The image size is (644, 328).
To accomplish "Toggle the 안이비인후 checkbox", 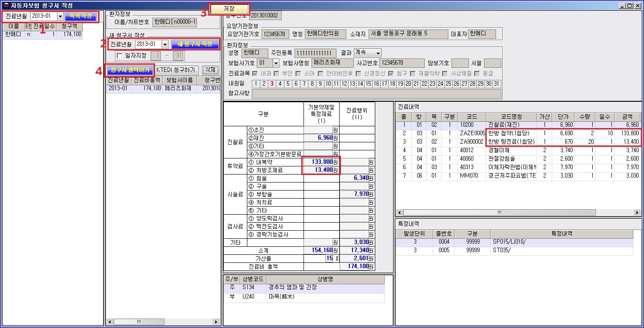I will click(x=320, y=73).
